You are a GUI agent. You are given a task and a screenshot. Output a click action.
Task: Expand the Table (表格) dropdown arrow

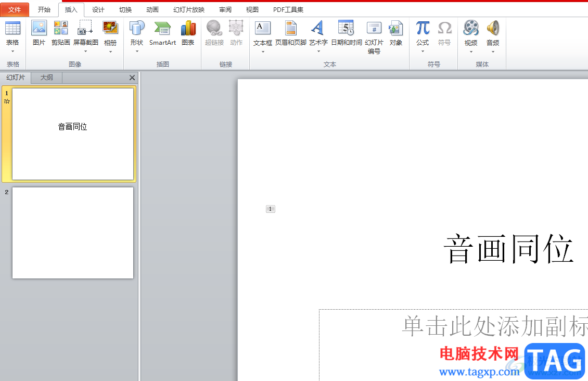13,51
